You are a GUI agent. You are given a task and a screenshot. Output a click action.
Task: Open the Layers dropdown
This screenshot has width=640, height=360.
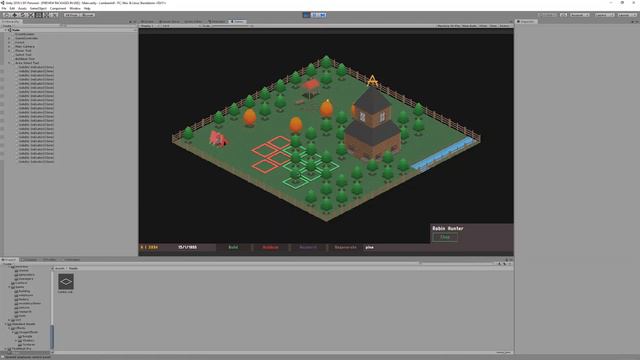coord(604,15)
